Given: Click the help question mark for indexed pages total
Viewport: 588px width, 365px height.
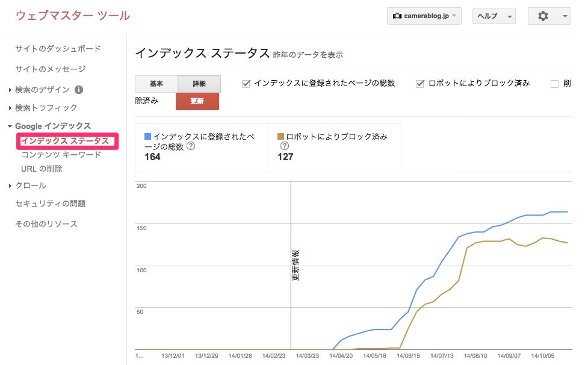Looking at the screenshot, I should tap(191, 146).
